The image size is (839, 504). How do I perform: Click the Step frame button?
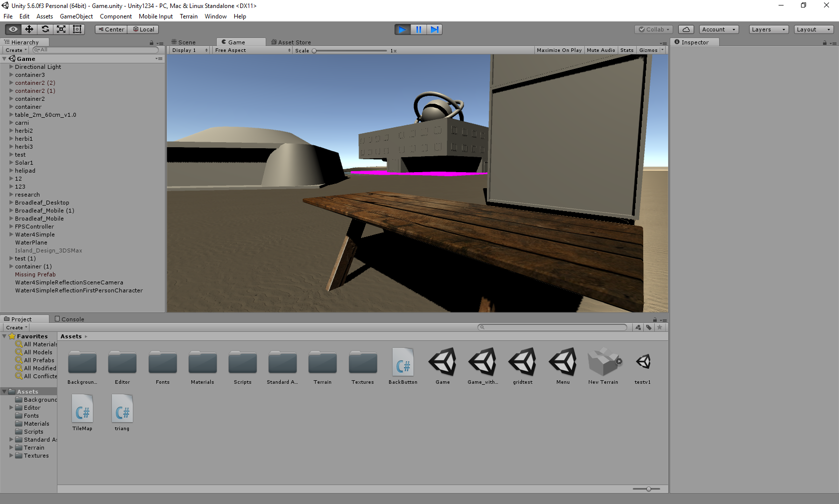(434, 29)
